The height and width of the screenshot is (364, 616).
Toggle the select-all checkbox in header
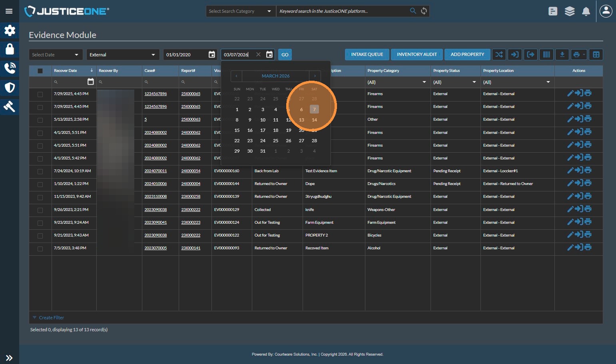[x=40, y=71]
